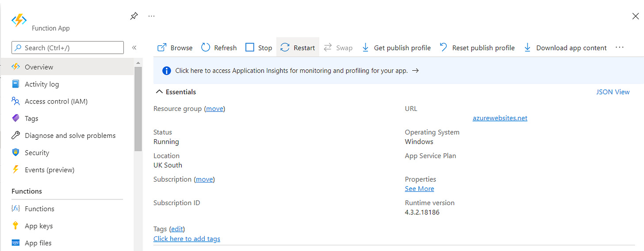Refresh the overview page

(x=219, y=48)
